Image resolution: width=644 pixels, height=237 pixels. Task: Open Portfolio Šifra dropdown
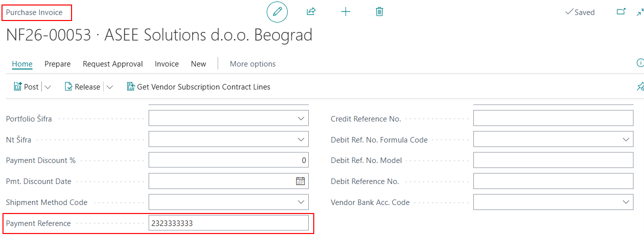[x=301, y=118]
